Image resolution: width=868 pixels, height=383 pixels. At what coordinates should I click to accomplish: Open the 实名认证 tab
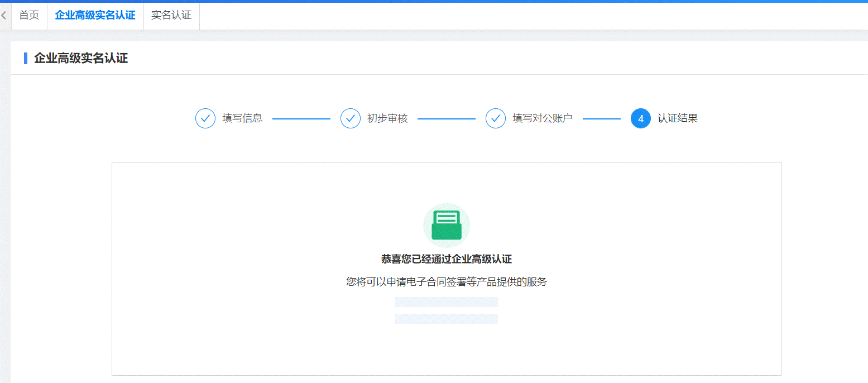click(x=171, y=16)
